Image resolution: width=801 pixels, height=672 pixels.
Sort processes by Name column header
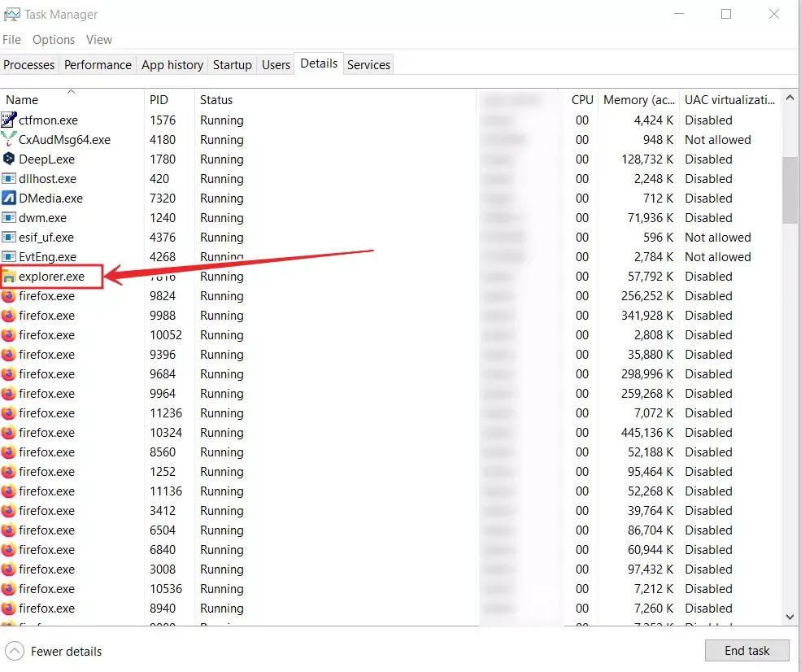22,100
